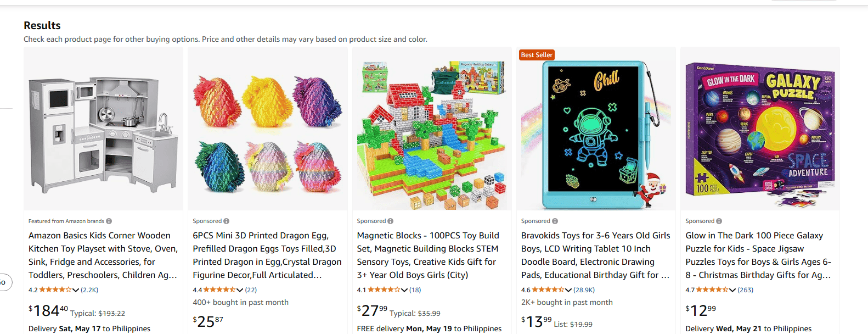Screen dimensions: 868x334
Task: Click the Best Seller badge on writing tablet
Action: (537, 55)
